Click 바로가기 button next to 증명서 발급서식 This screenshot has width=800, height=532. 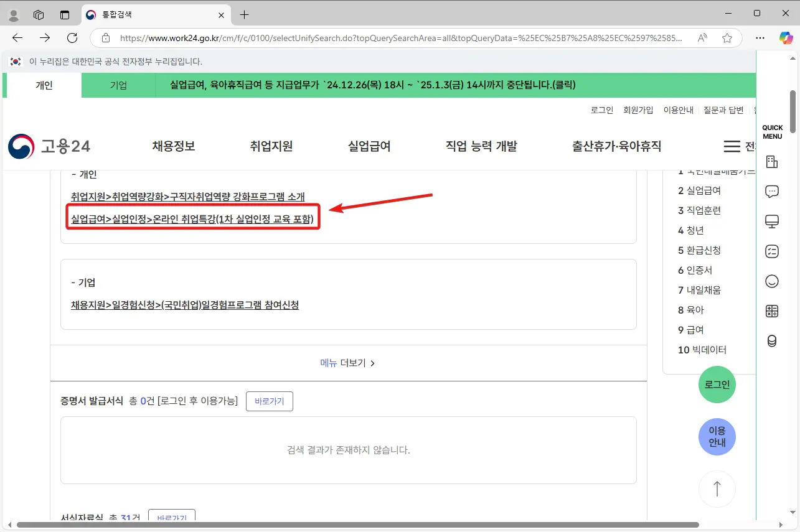[270, 401]
